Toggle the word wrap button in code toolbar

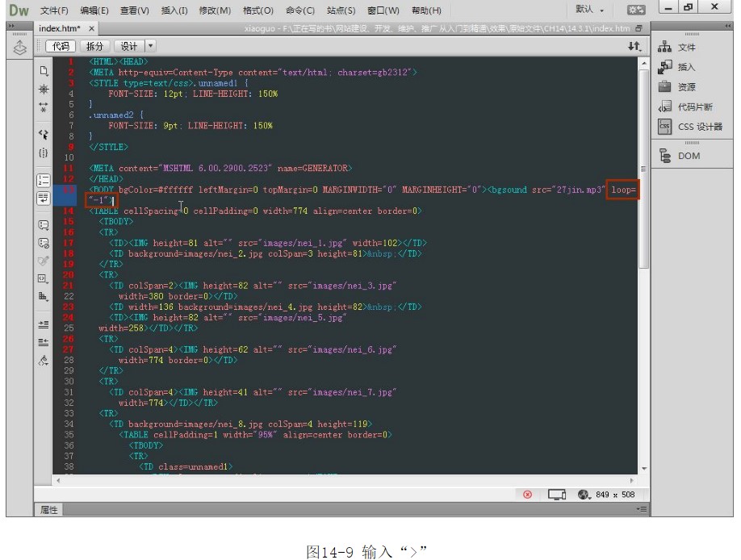[44, 197]
